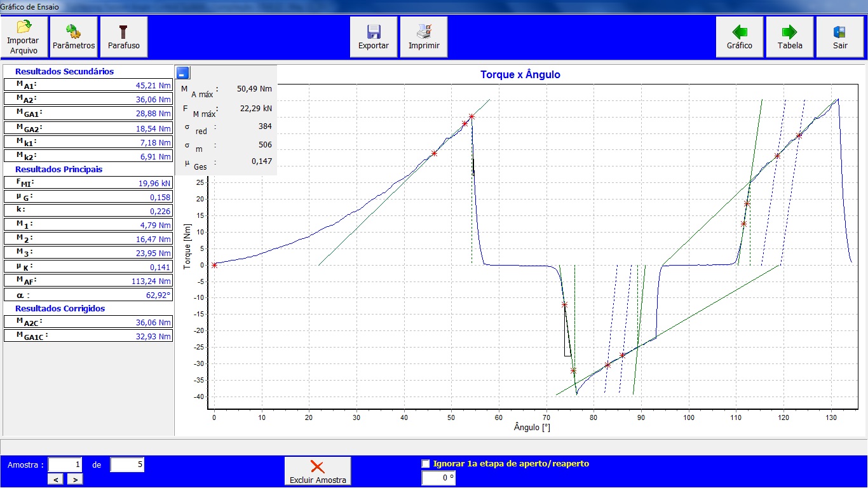Select the M3 value 23,95 Nm
Image resolution: width=868 pixels, height=488 pixels.
coord(153,254)
